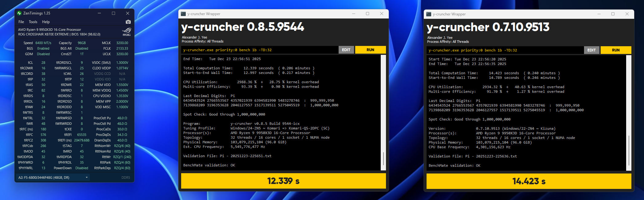Click the GDM value Disabled
The width and height of the screenshot is (644, 200).
point(43,54)
